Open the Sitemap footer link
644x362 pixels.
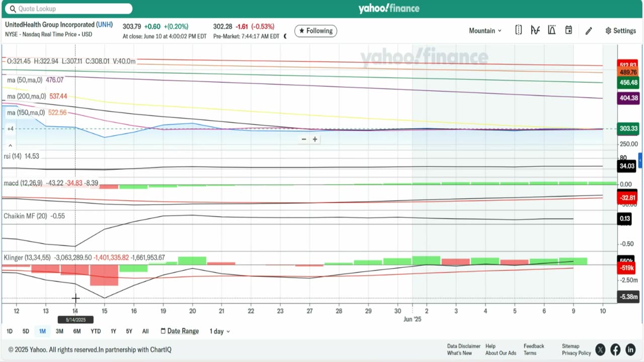pos(571,346)
